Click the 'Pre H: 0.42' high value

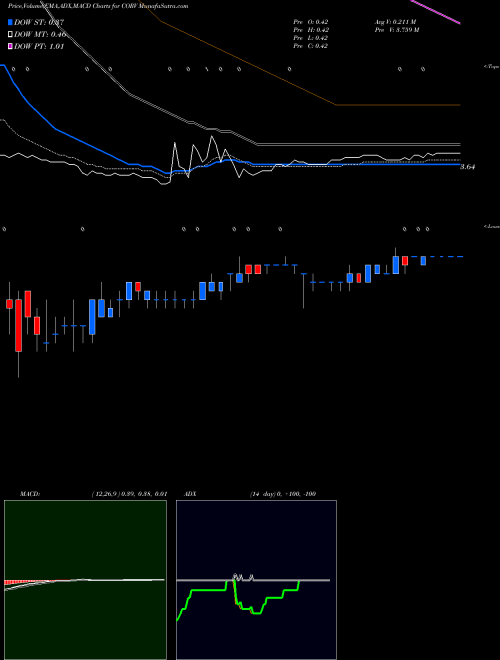(311, 30)
